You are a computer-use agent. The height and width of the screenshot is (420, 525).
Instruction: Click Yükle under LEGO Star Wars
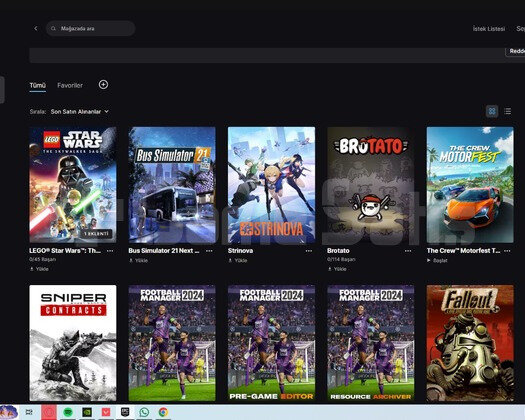point(39,269)
